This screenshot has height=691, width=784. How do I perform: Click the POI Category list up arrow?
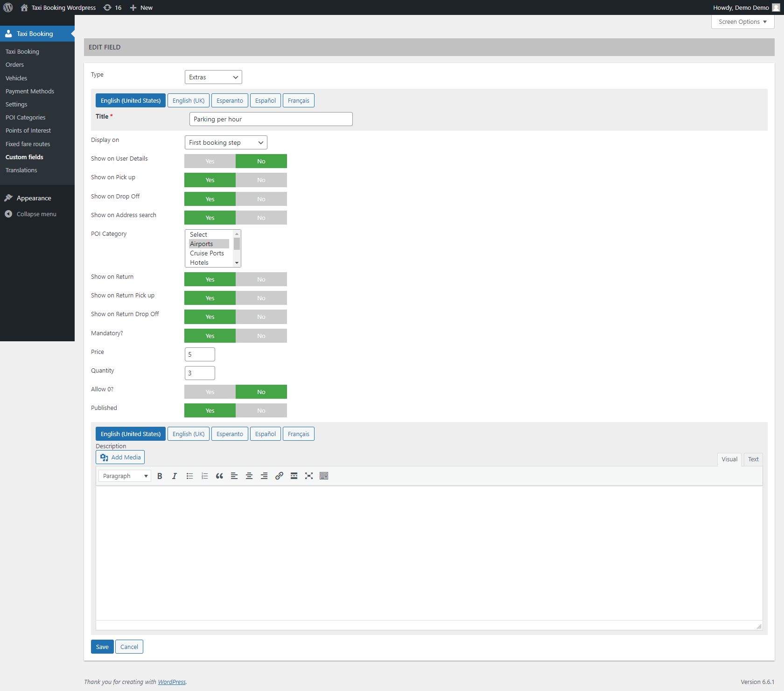(237, 233)
